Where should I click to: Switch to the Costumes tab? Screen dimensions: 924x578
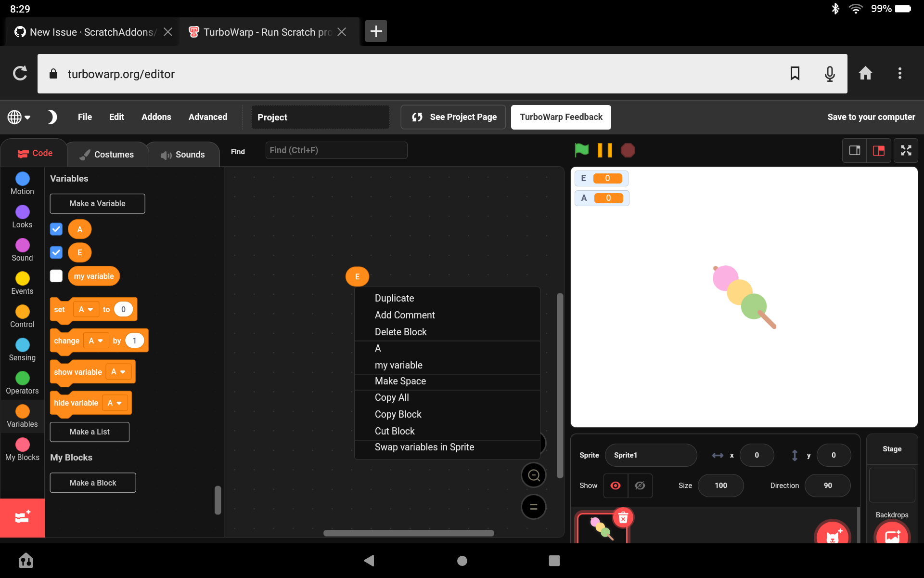tap(107, 154)
